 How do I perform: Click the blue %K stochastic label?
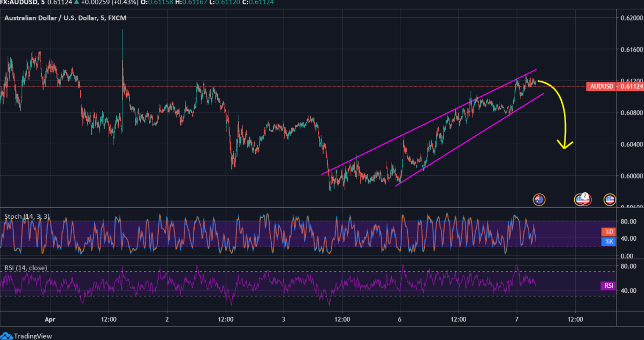[x=609, y=241]
